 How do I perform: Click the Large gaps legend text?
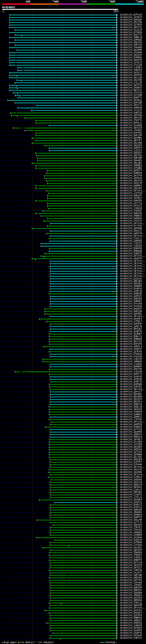(28, 642)
